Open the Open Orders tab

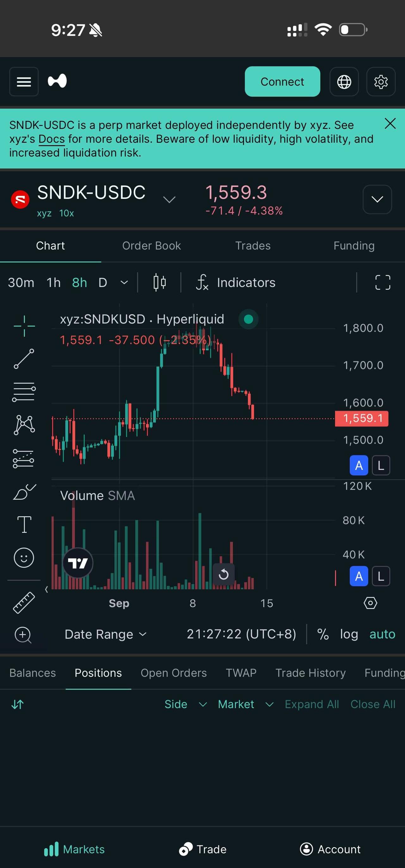pos(174,673)
